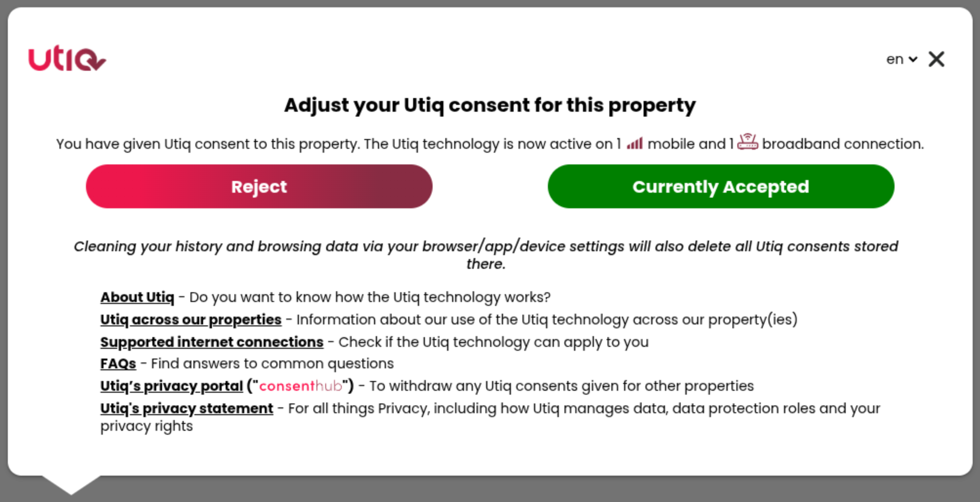Image resolution: width=980 pixels, height=502 pixels.
Task: Click the popup pointer arrow at bottom
Action: [x=71, y=484]
